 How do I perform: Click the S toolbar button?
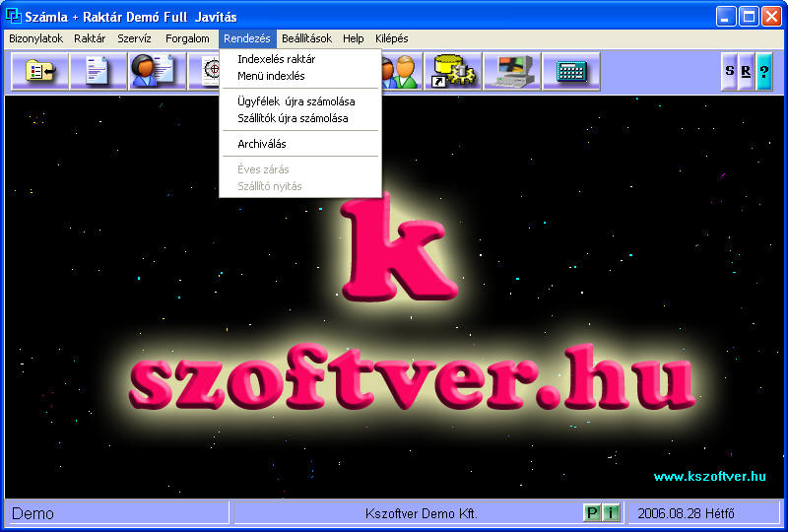pyautogui.click(x=729, y=71)
